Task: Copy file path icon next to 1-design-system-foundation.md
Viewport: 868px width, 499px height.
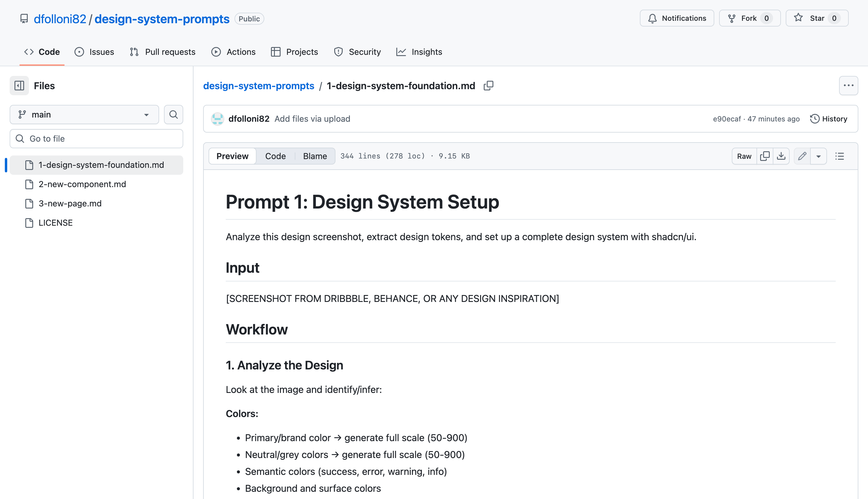Action: pos(488,86)
